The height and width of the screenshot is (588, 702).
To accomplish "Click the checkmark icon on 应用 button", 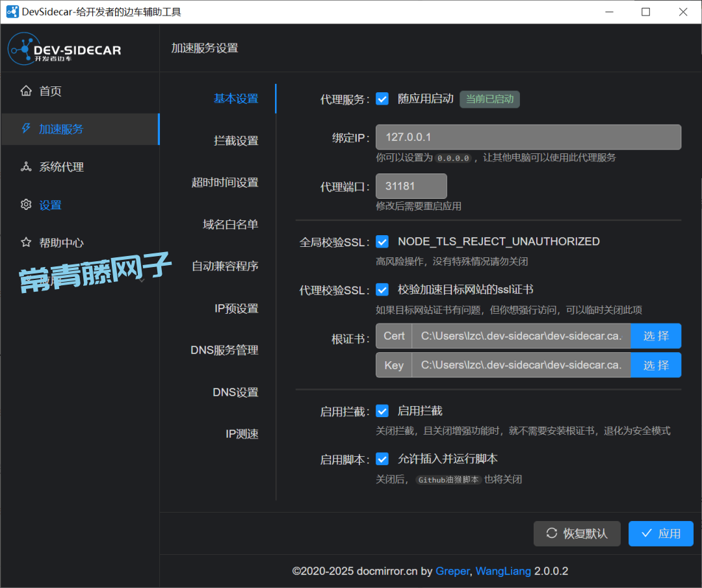I will (x=647, y=533).
